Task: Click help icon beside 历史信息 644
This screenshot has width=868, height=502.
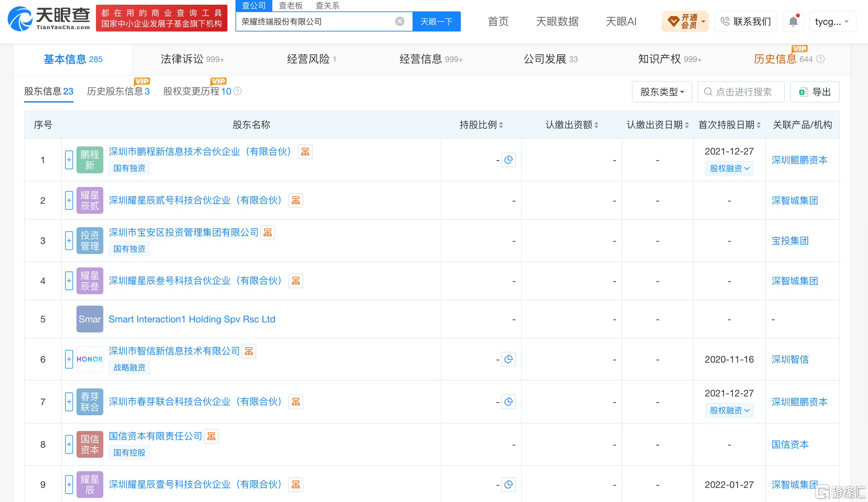Action: (x=820, y=59)
